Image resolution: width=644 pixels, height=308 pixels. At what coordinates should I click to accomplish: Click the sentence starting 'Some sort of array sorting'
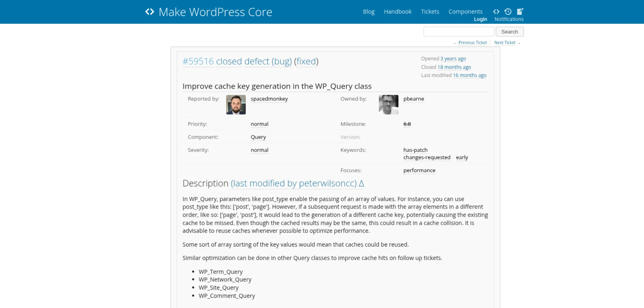point(295,245)
